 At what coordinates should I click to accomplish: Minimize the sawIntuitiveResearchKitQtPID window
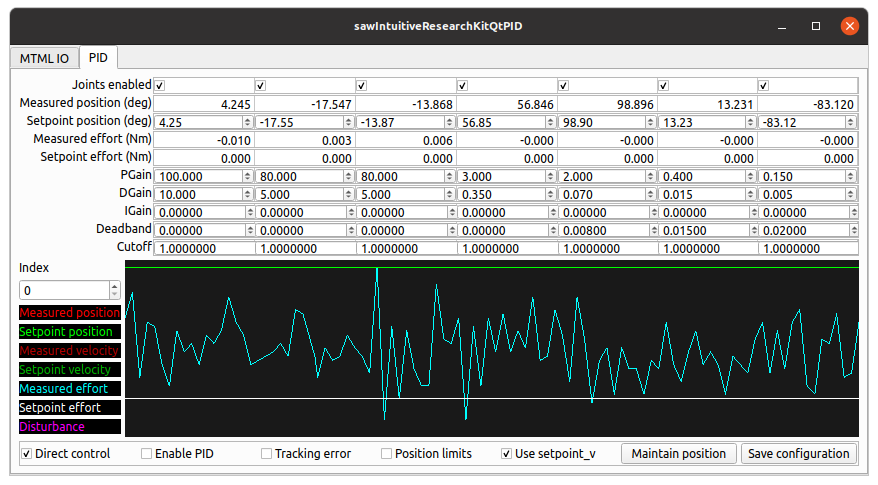point(782,26)
